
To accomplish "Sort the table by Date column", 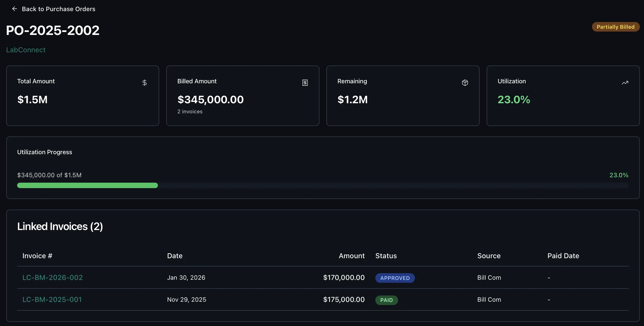I will (x=175, y=256).
